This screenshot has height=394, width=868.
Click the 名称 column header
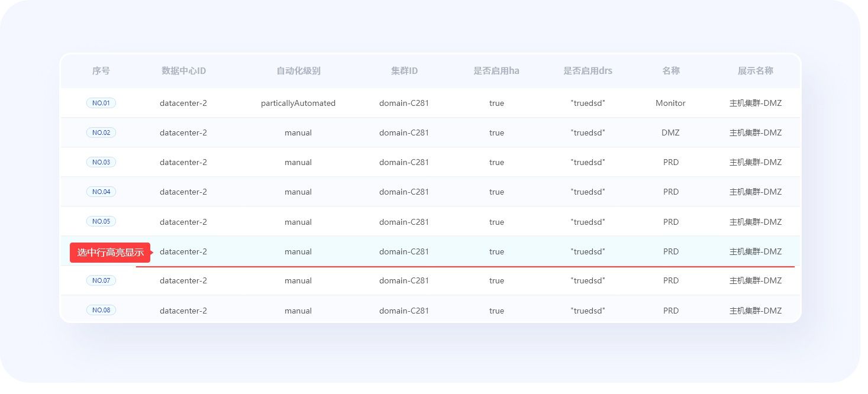[x=671, y=71]
